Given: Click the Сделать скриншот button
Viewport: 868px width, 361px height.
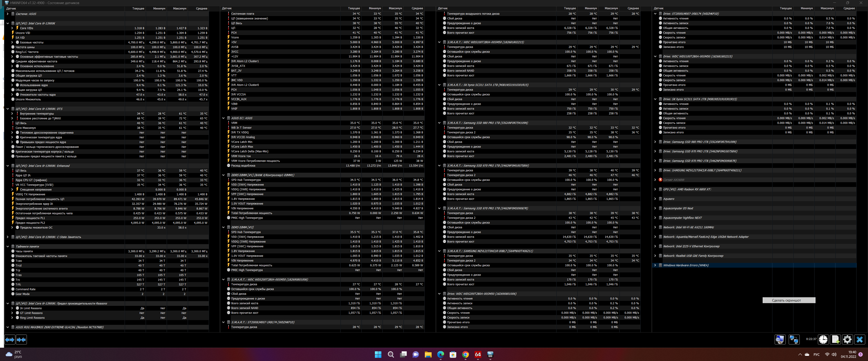Looking at the screenshot, I should (x=788, y=300).
